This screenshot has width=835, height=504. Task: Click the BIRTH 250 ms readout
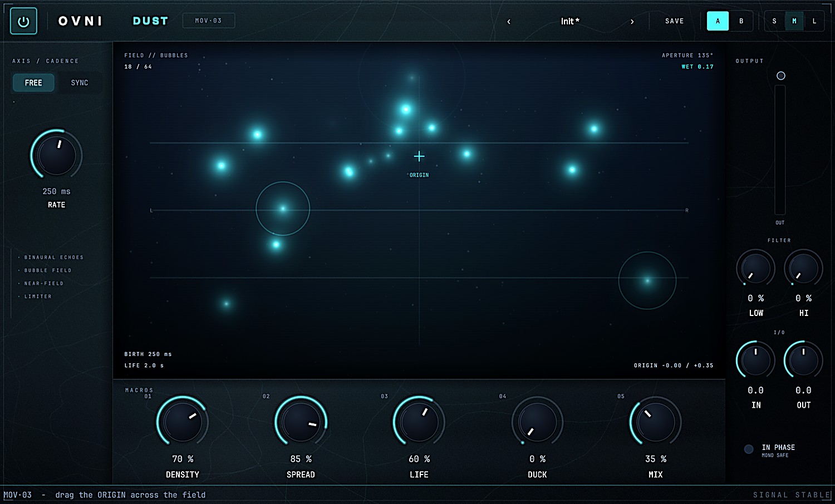coord(148,354)
